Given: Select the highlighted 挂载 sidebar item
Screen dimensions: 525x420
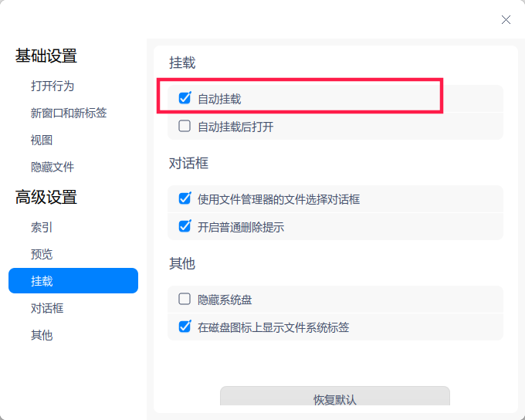Looking at the screenshot, I should click(x=73, y=281).
